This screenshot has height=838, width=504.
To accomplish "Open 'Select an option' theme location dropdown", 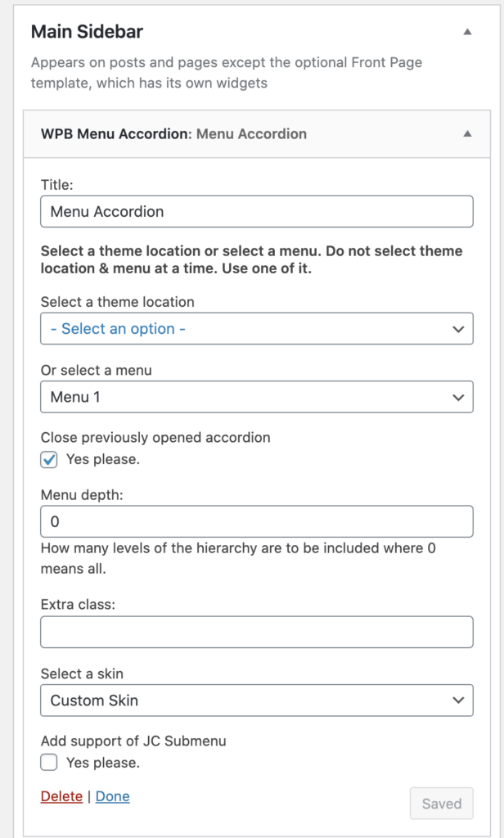I will 257,329.
